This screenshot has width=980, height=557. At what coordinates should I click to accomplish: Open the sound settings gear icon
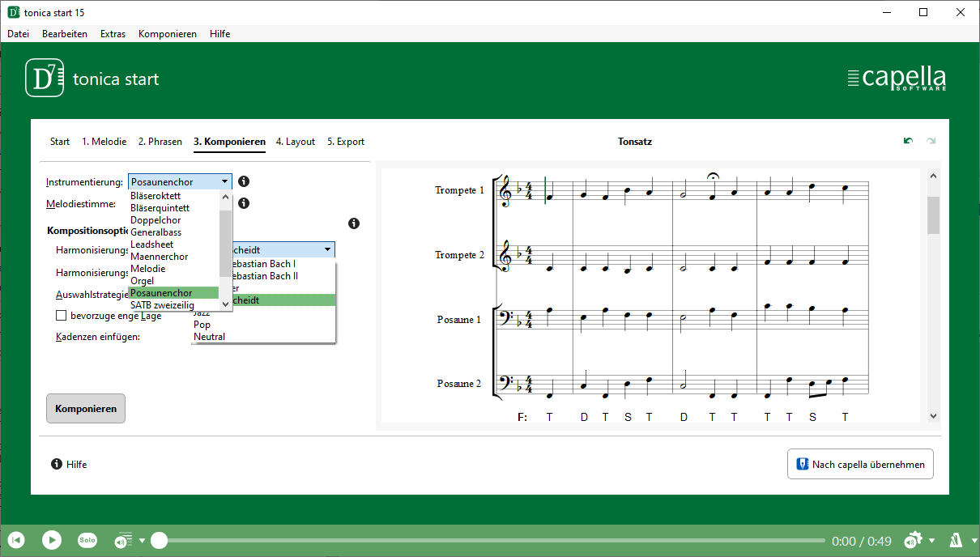[913, 540]
